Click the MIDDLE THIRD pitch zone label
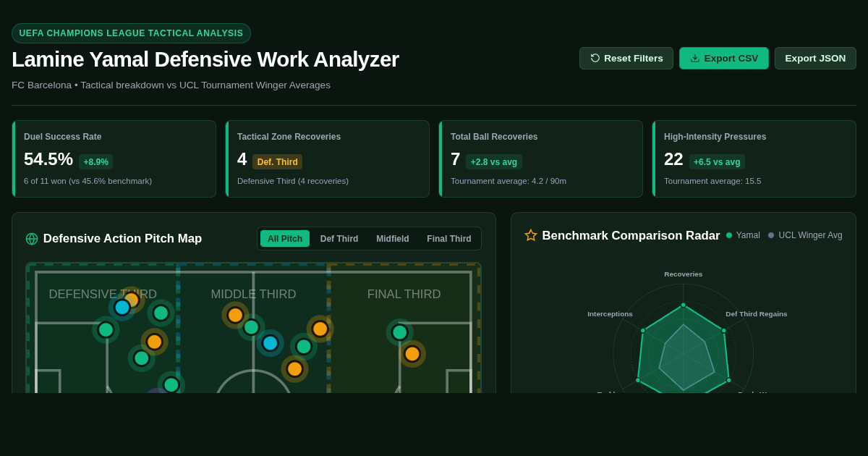The height and width of the screenshot is (456, 868). [x=253, y=295]
